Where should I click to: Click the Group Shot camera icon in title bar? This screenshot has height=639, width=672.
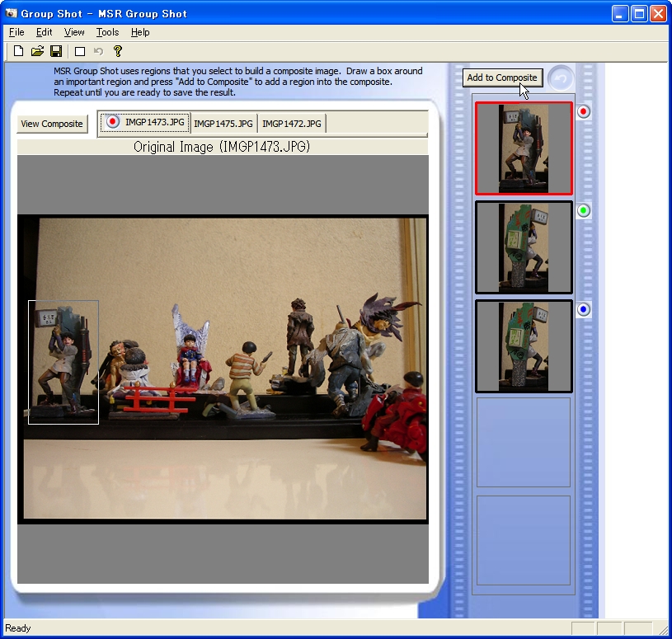pyautogui.click(x=11, y=13)
